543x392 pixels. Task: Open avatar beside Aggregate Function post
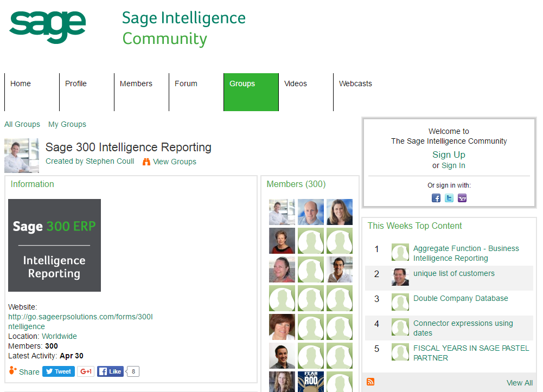(400, 252)
